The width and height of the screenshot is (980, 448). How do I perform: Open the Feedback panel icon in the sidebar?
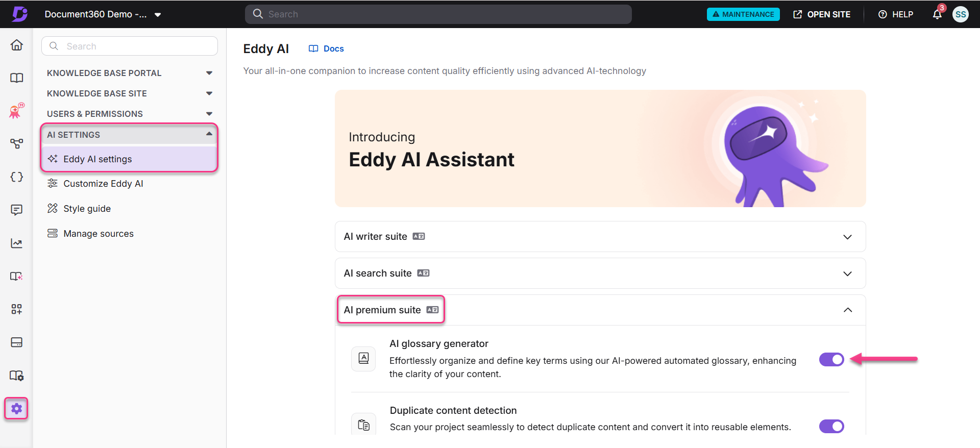(x=16, y=210)
